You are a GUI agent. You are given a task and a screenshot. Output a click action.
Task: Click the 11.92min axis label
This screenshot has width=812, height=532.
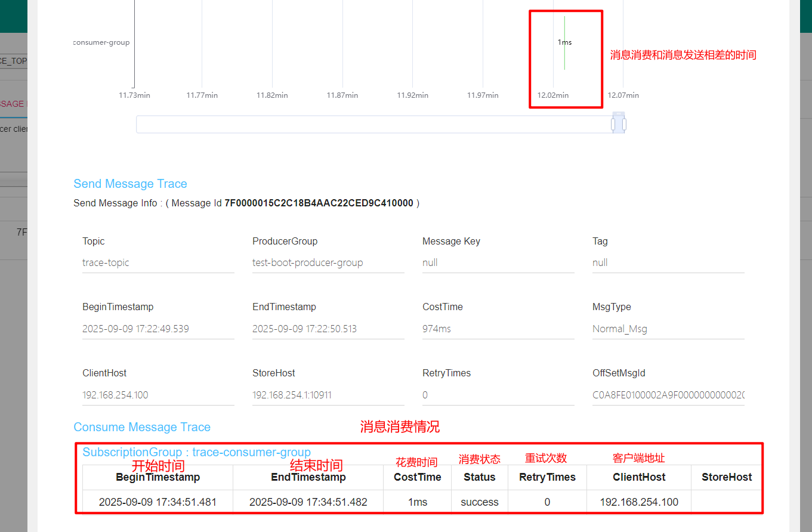coord(413,95)
